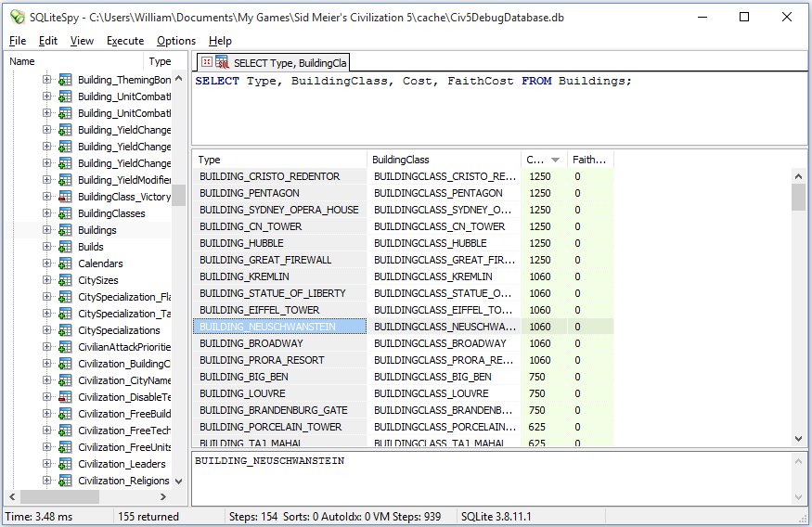Close the query tab with red X icon

pyautogui.click(x=207, y=61)
